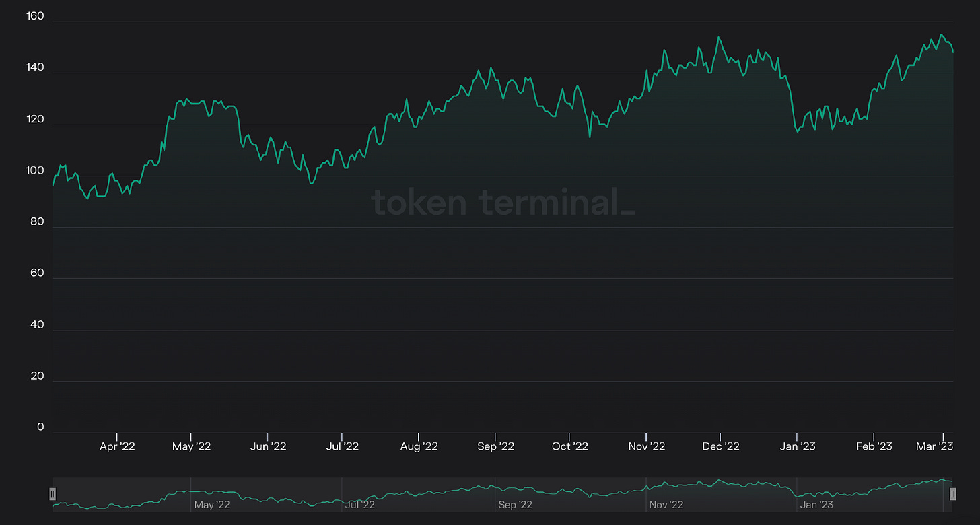This screenshot has height=525, width=980.
Task: Click the Sep '22 main x-axis label
Action: click(495, 446)
